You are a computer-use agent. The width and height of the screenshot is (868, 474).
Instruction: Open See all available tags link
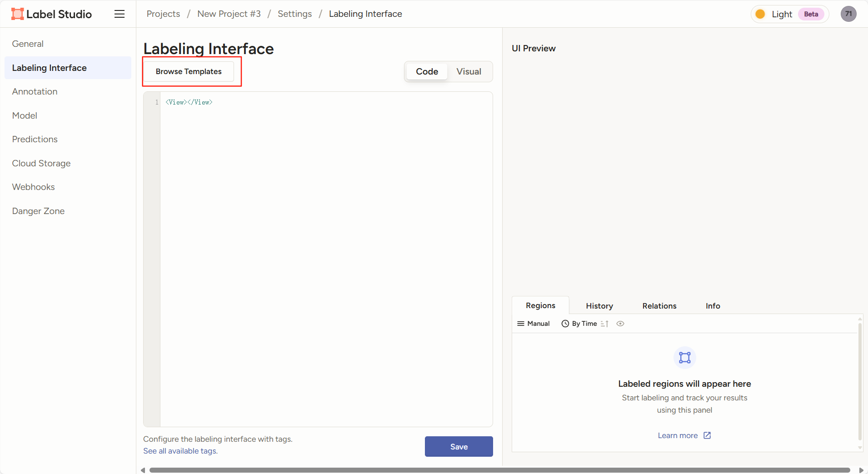click(x=180, y=451)
